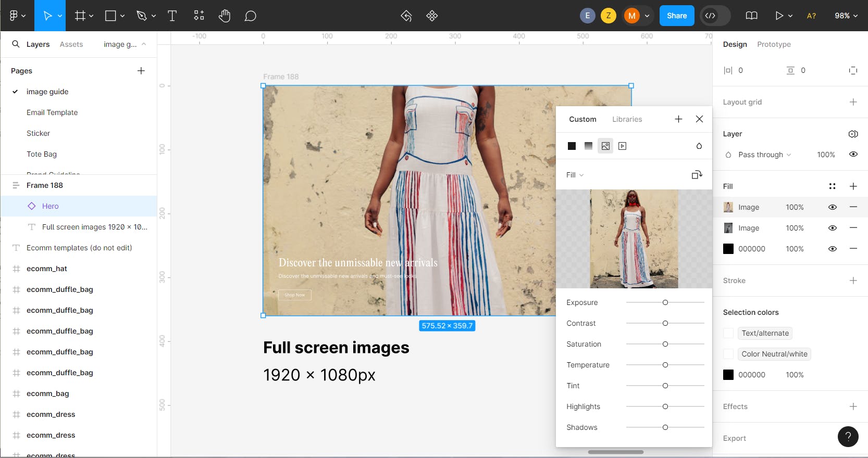
Task: Switch to the Assets tab
Action: click(x=71, y=44)
